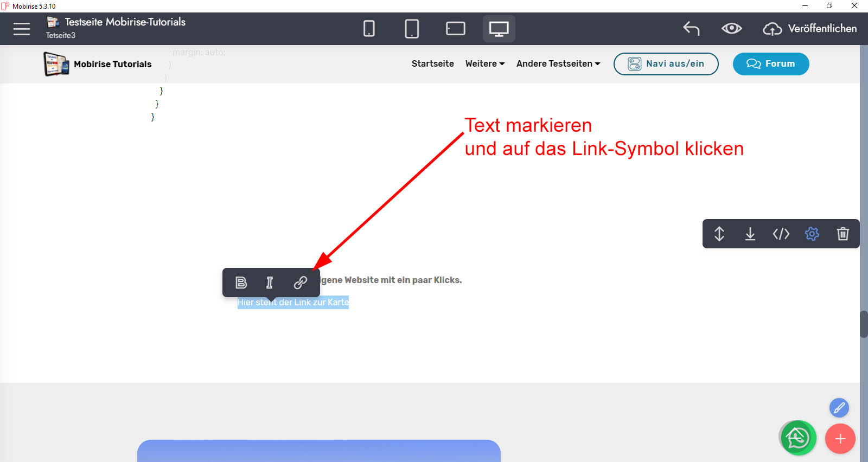
Task: Click the bold formatting icon
Action: coord(241,283)
